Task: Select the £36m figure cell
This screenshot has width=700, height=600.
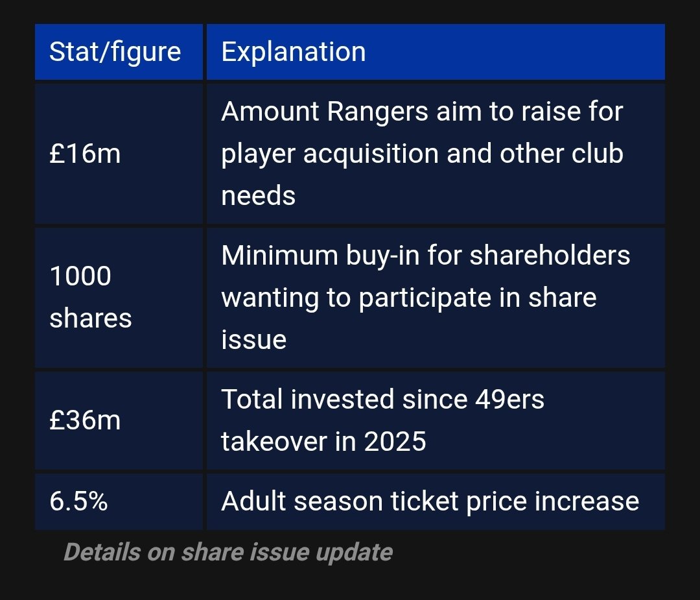Action: click(85, 420)
